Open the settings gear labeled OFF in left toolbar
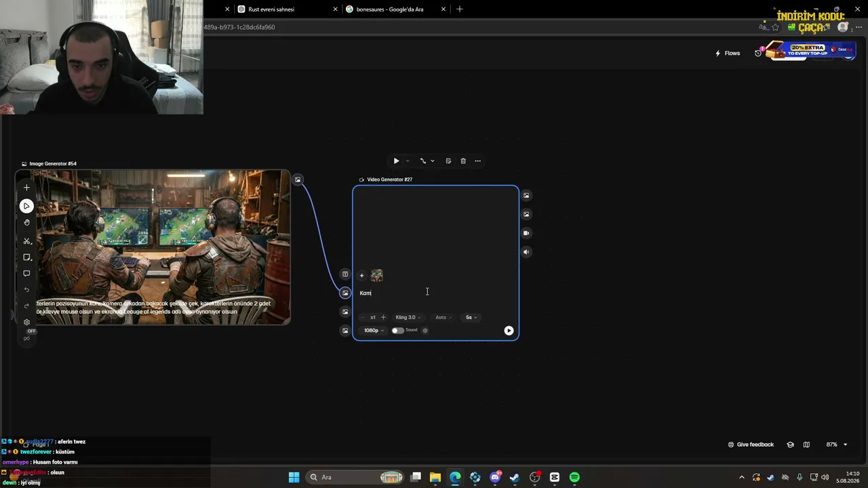This screenshot has width=868, height=488. tap(26, 323)
